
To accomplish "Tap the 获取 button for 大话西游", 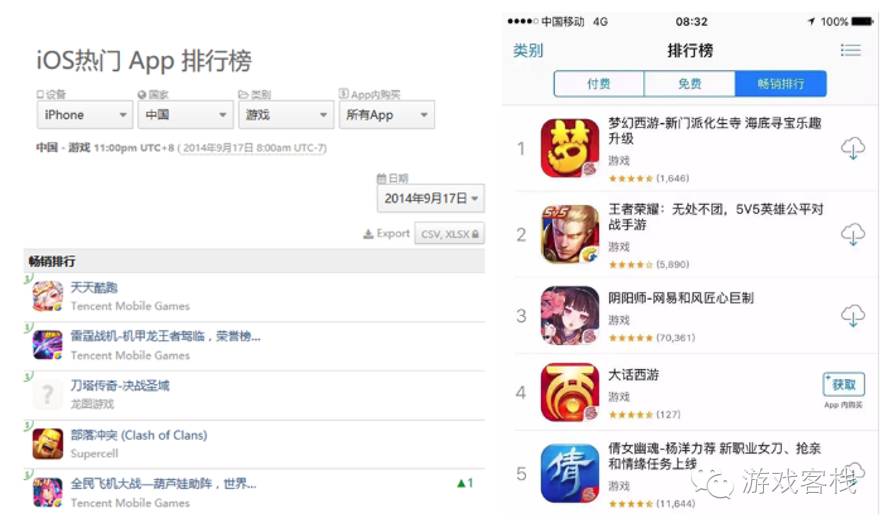I will [x=843, y=385].
